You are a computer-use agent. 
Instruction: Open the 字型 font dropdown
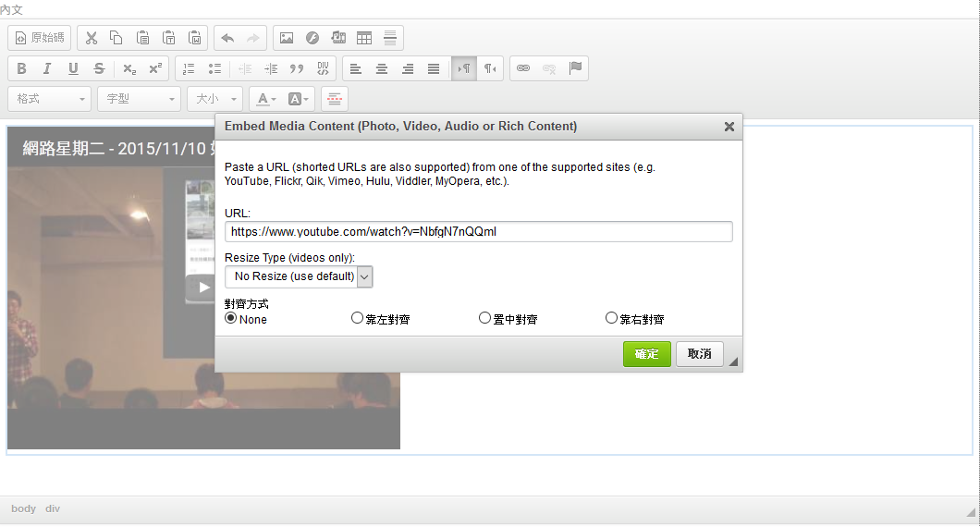click(x=139, y=99)
